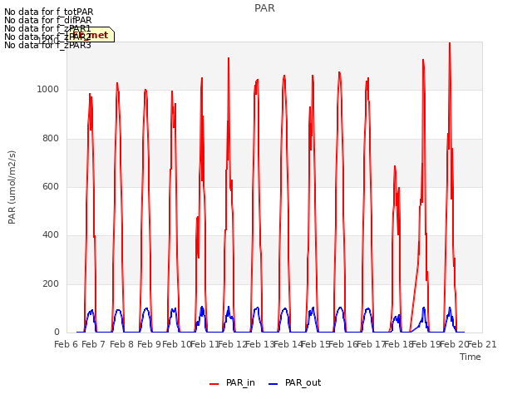532x399 pixels.
Task: Click the PAR chart title
Action: [x=264, y=8]
